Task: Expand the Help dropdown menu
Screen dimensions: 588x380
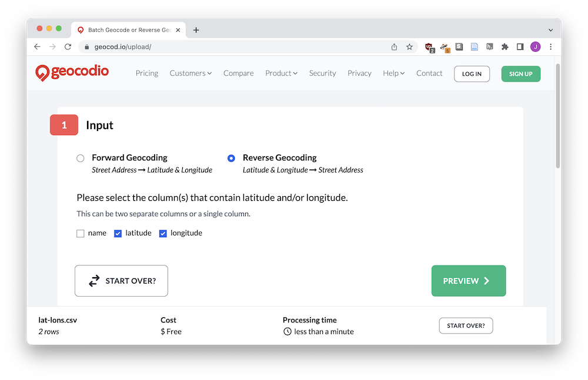Action: [393, 73]
